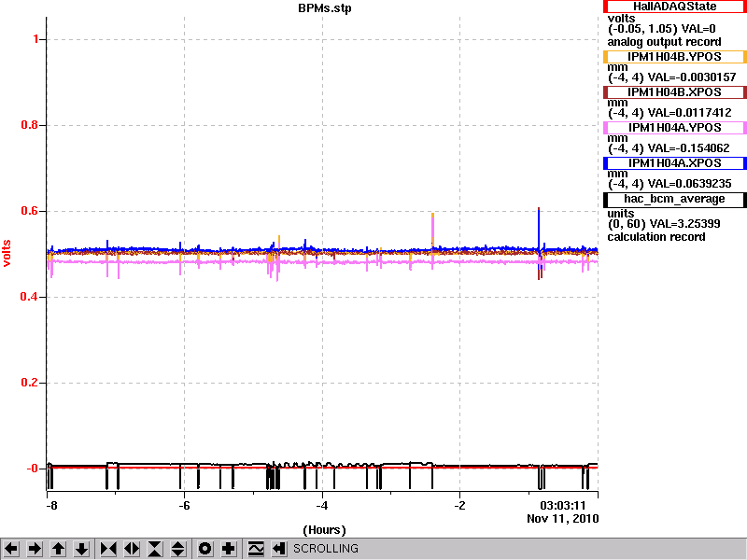Viewport: 747px width, 560px height.
Task: Pan the plot up with up arrow
Action: (x=58, y=549)
